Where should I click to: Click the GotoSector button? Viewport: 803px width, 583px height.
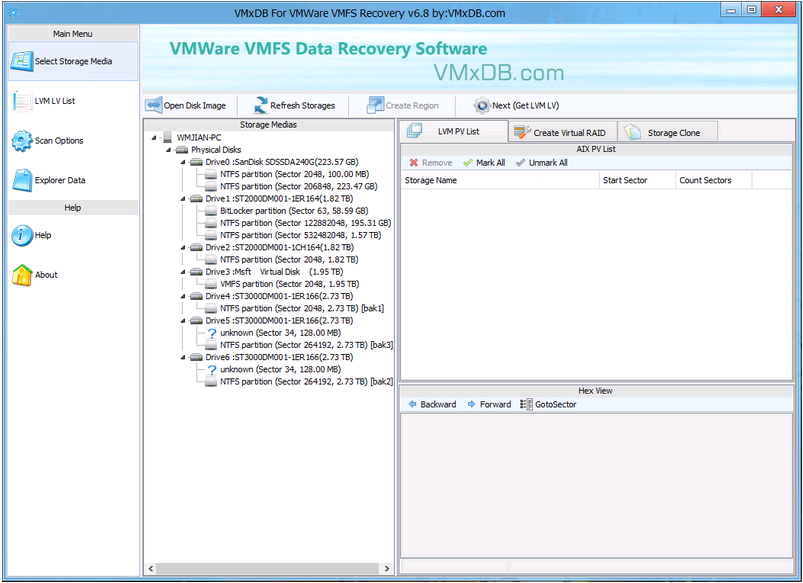coord(548,404)
